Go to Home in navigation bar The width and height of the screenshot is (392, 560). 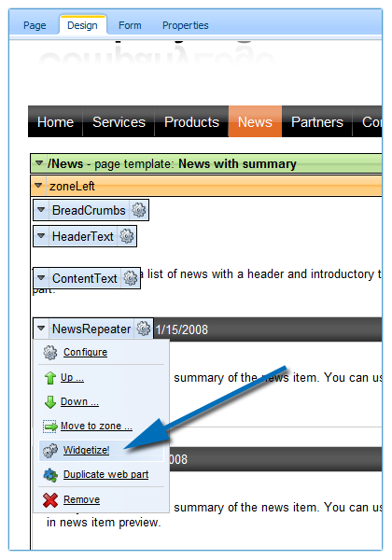click(55, 121)
